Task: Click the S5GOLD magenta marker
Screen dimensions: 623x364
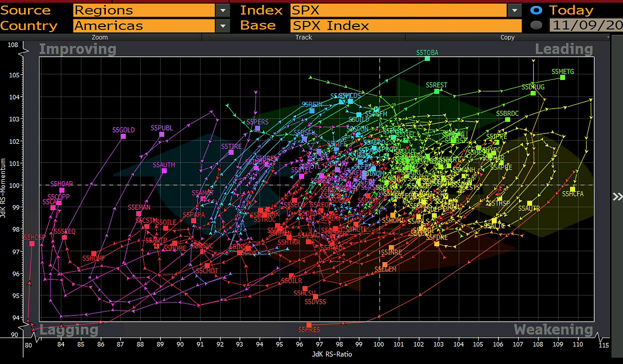Action: coord(123,136)
